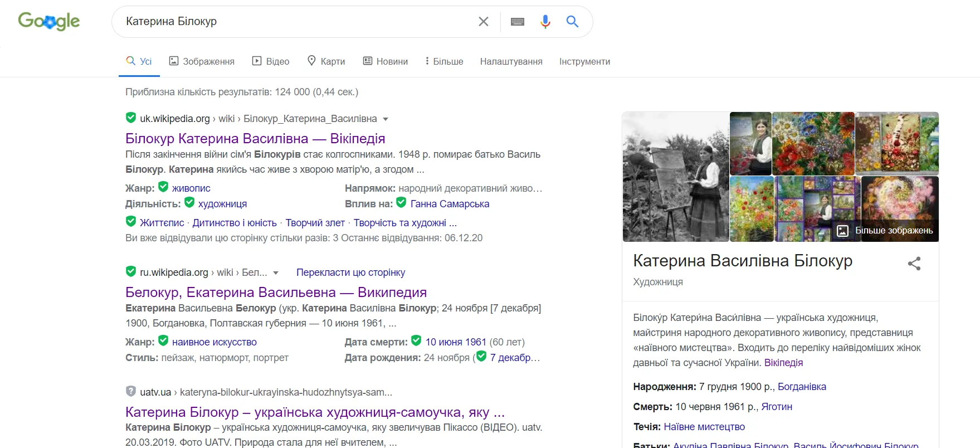Viewport: 980px width, 448px height.
Task: Open black-and-white photo of artist at easel
Action: pos(676,177)
